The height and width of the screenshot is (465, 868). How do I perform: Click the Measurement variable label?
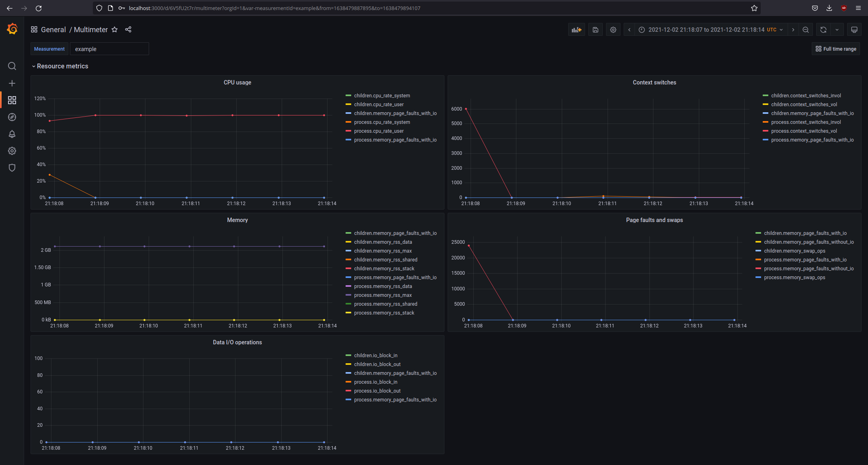(x=49, y=49)
